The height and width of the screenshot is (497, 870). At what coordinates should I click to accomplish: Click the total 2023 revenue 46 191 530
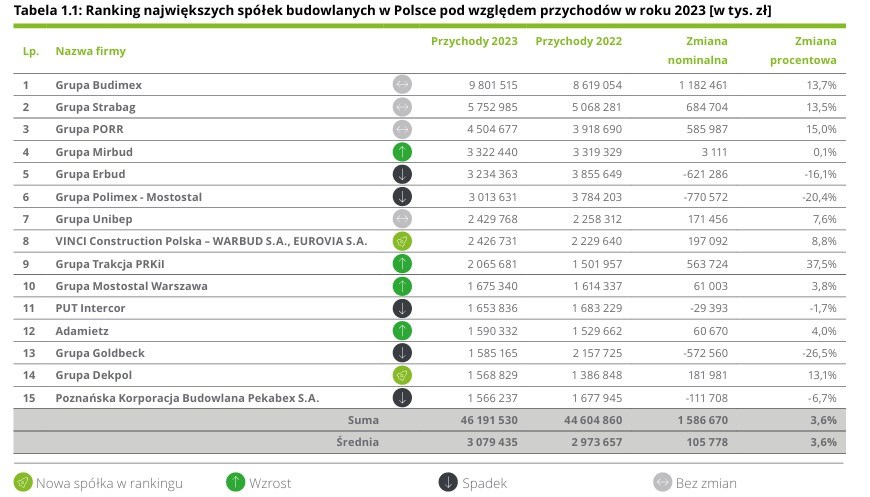point(489,420)
